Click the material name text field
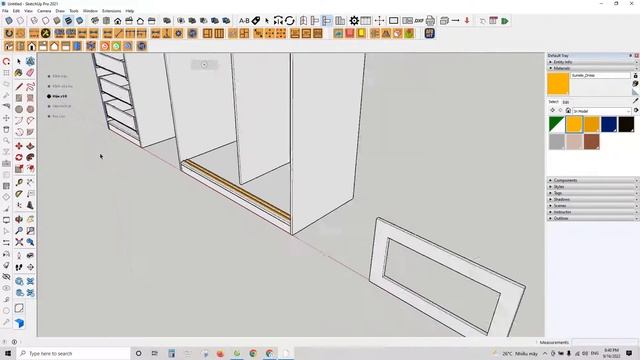 pos(601,76)
